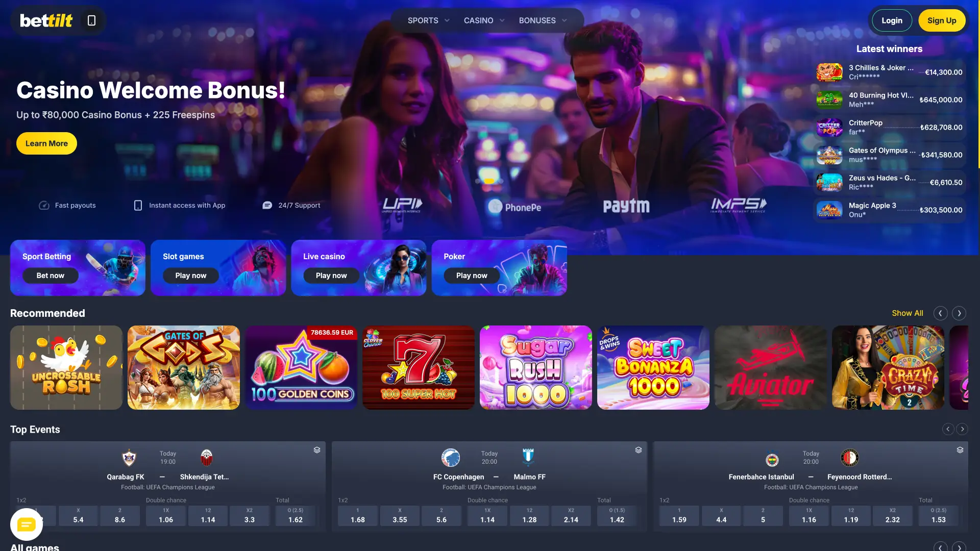This screenshot has width=980, height=551.
Task: Expand the BONUSES dropdown menu
Action: (543, 20)
